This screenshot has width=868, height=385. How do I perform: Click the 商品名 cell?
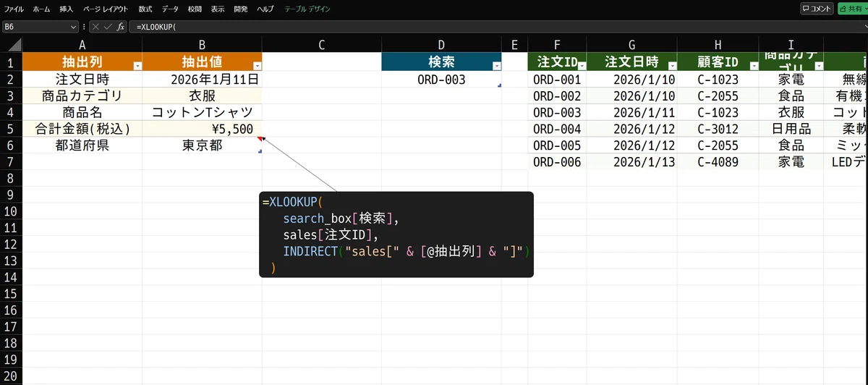82,112
